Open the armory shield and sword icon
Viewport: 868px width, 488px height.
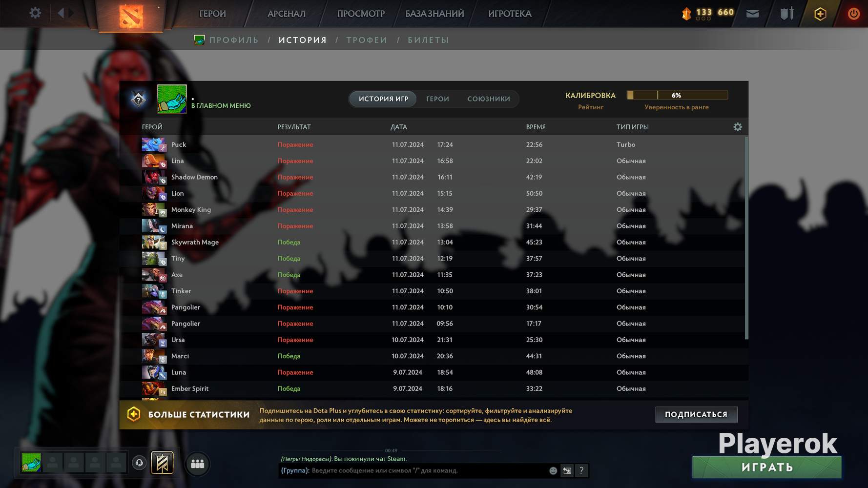pyautogui.click(x=786, y=14)
